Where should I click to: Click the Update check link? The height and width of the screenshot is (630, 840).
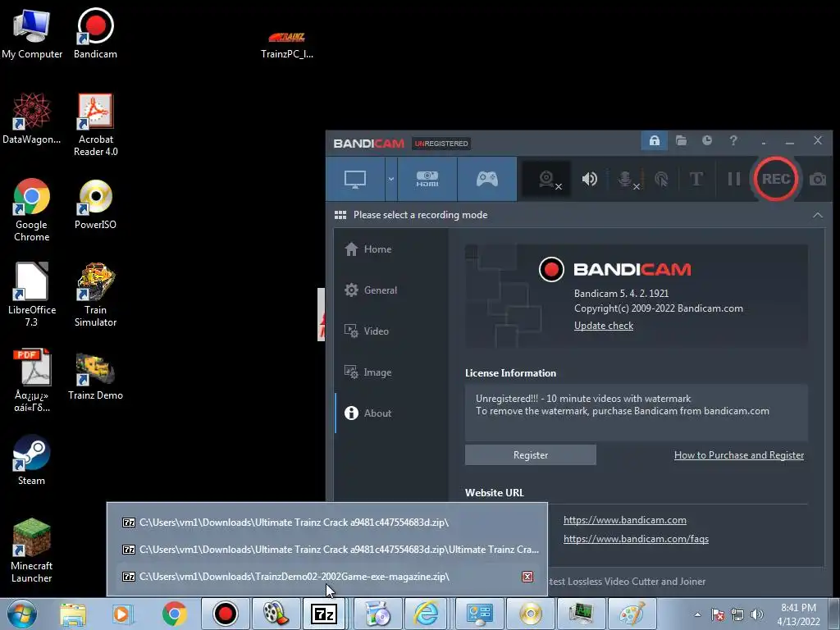(604, 326)
